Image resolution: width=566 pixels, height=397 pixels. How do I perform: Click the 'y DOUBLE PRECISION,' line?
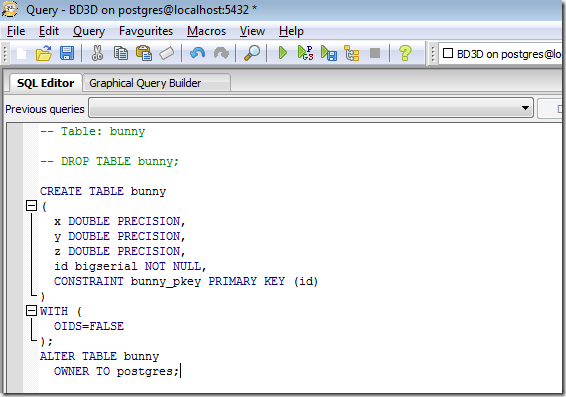119,236
